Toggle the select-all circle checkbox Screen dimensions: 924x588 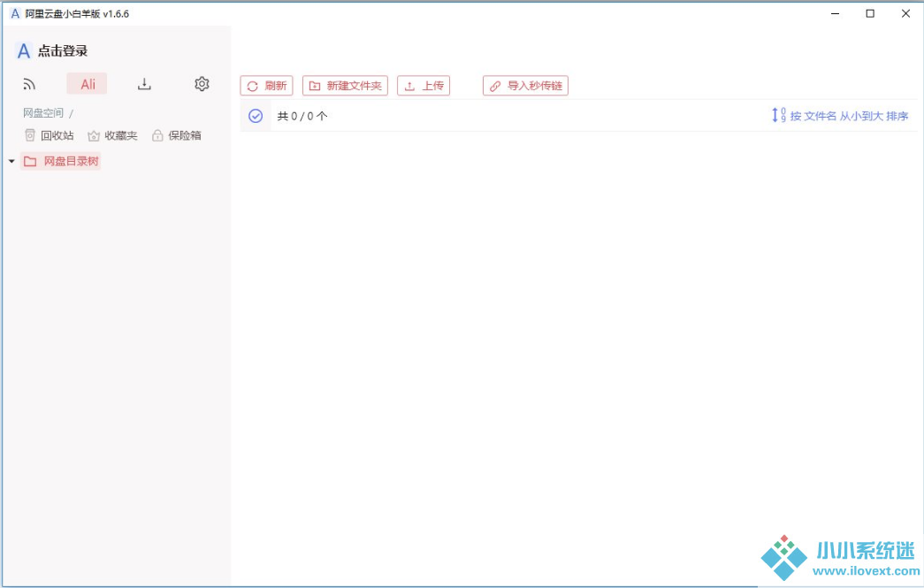(256, 116)
